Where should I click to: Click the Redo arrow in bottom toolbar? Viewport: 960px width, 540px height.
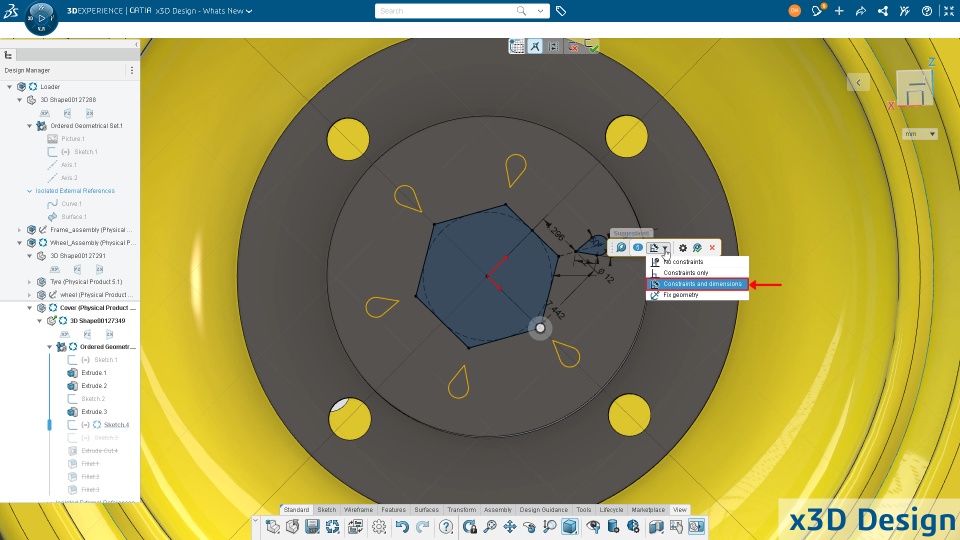422,527
